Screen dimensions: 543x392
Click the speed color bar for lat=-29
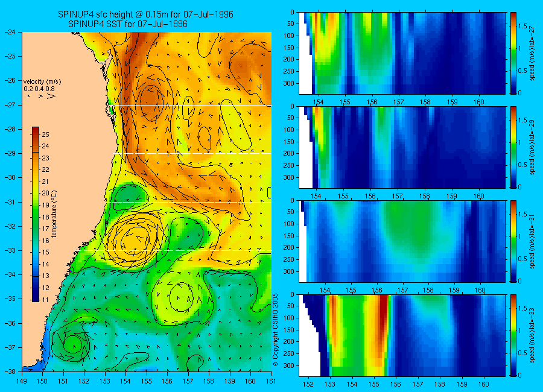[x=513, y=147]
